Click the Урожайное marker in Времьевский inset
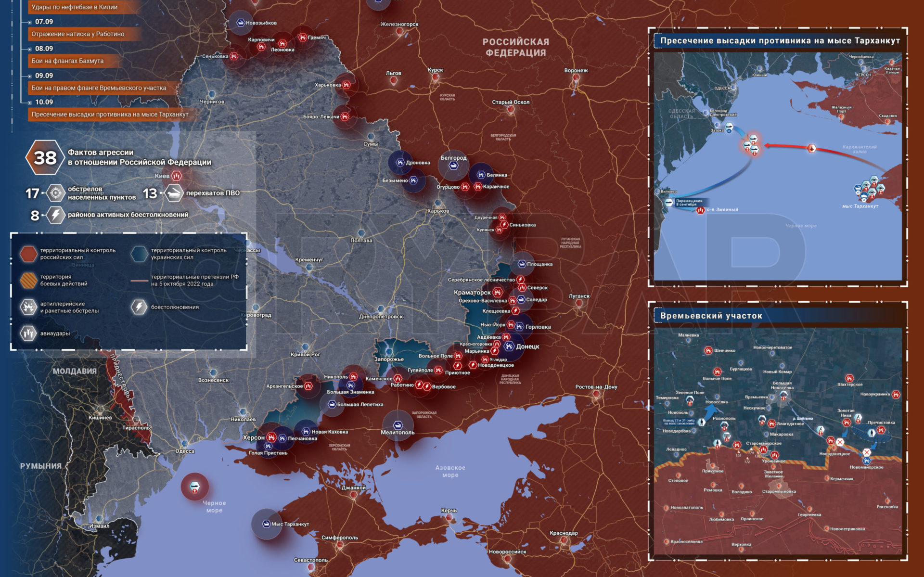The height and width of the screenshot is (577, 924). 774,455
